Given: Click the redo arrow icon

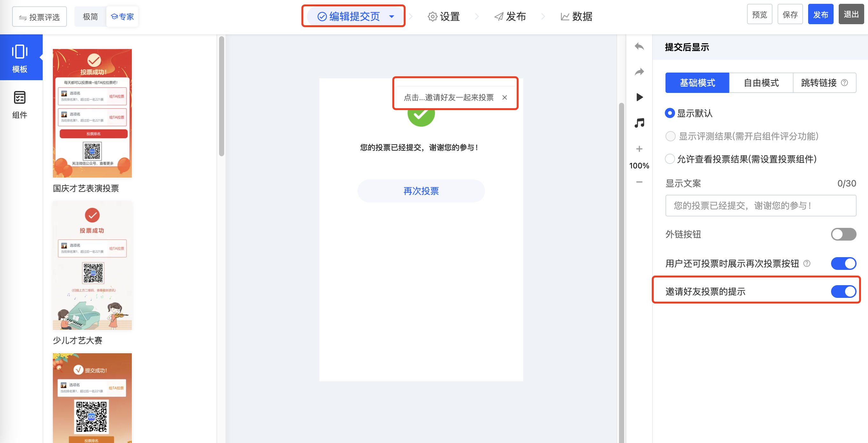Looking at the screenshot, I should point(639,72).
